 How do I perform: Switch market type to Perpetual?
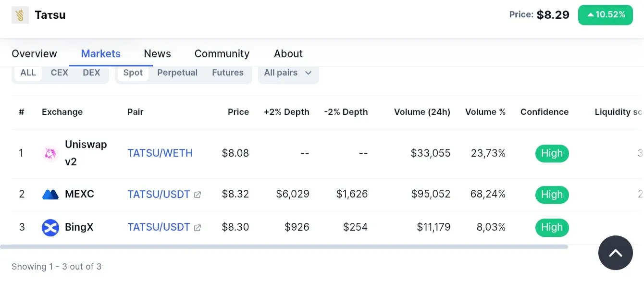point(177,73)
